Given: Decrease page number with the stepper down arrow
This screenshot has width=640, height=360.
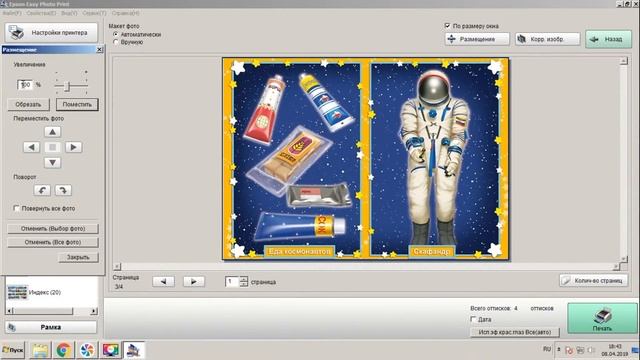Looking at the screenshot, I should coord(244,284).
